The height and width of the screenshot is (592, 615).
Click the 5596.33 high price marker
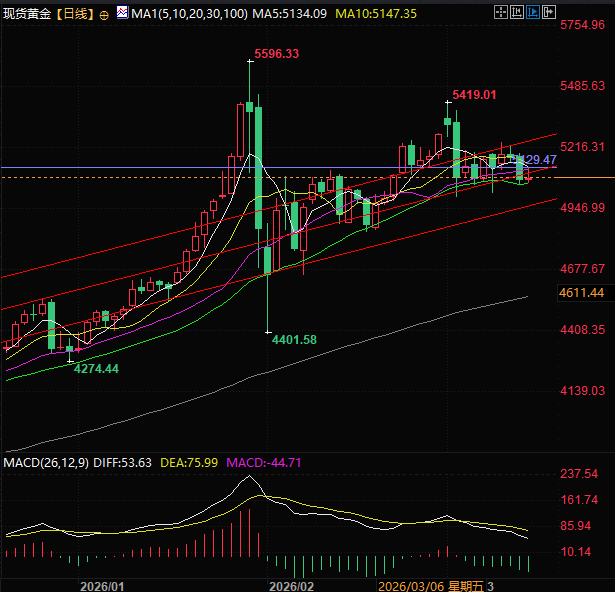[277, 54]
